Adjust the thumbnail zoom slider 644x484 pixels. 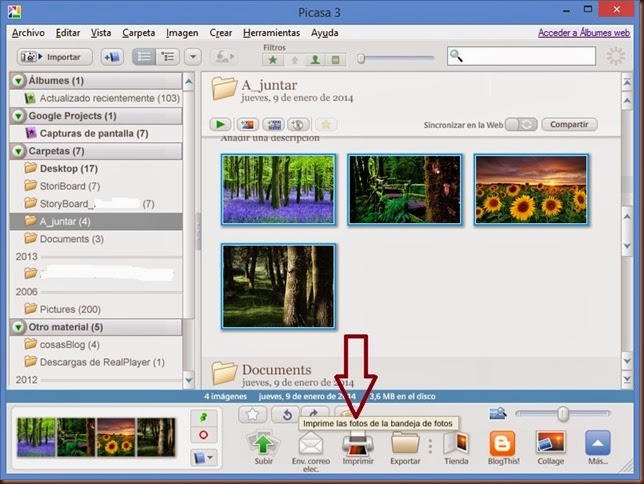563,414
